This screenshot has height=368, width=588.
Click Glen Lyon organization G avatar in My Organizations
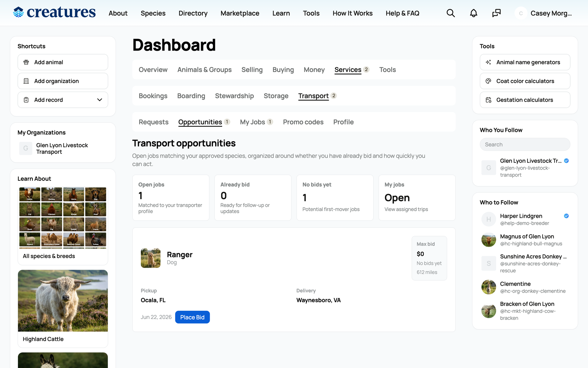click(x=26, y=148)
